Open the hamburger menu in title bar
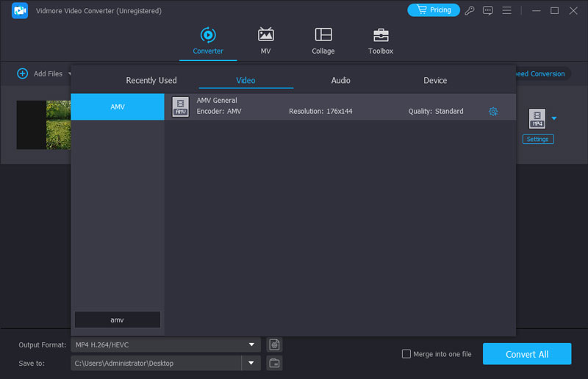Viewport: 588px width, 379px height. 507,10
